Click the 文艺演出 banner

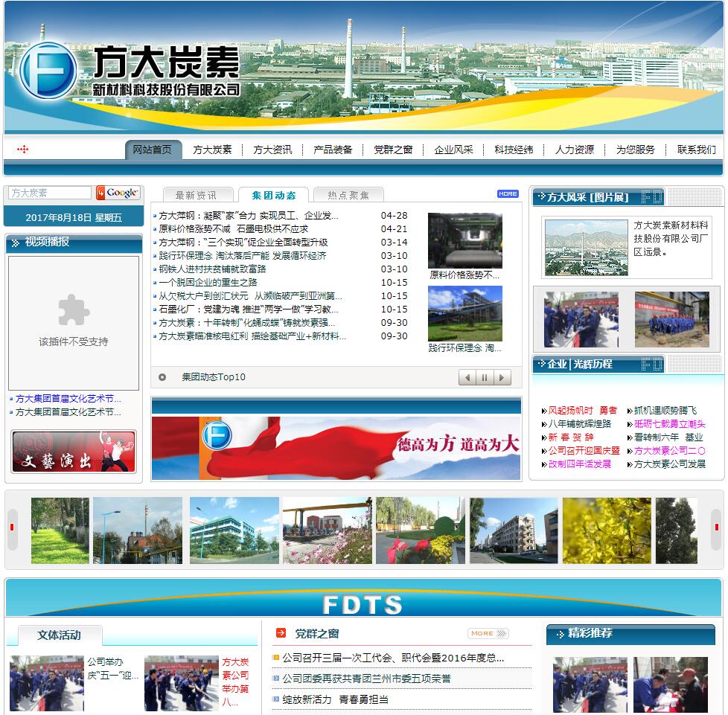coord(74,452)
